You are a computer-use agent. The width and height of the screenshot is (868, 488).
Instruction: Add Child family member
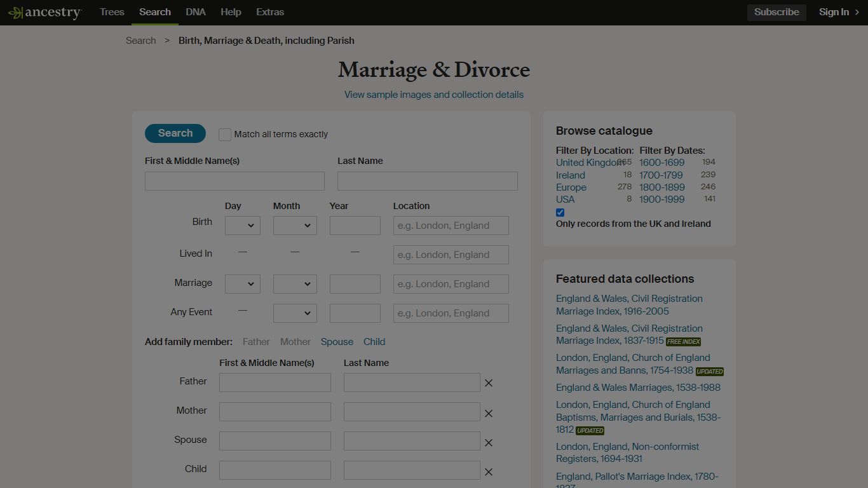tap(374, 342)
